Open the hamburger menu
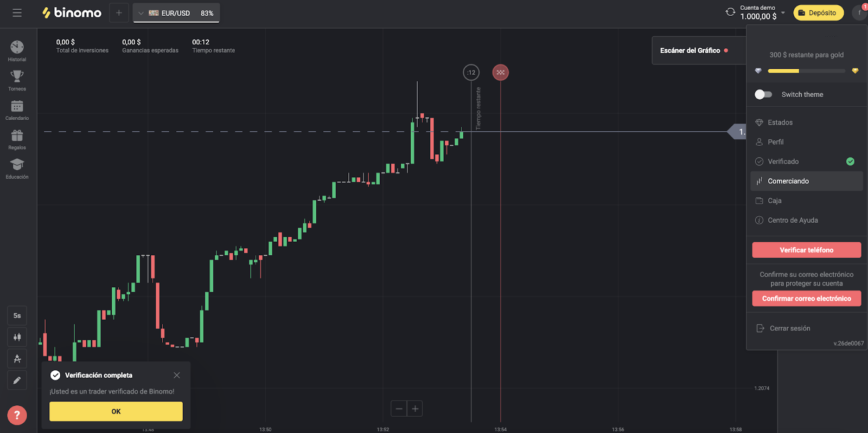Image resolution: width=868 pixels, height=433 pixels. coord(17,13)
